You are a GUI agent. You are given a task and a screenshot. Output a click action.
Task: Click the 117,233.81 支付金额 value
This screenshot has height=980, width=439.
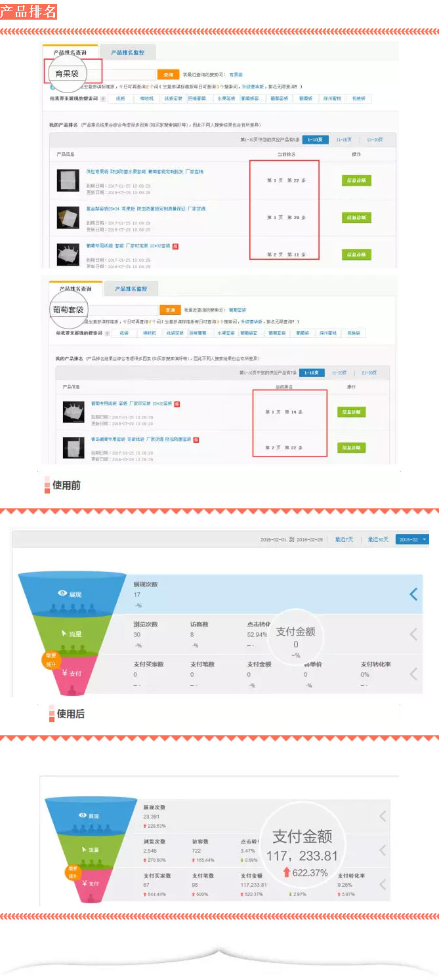(302, 855)
